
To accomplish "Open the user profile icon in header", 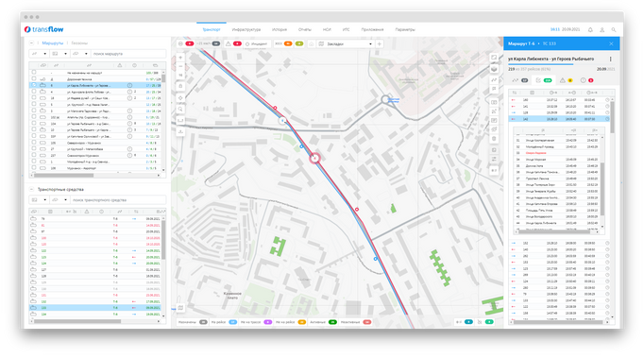I will [602, 29].
